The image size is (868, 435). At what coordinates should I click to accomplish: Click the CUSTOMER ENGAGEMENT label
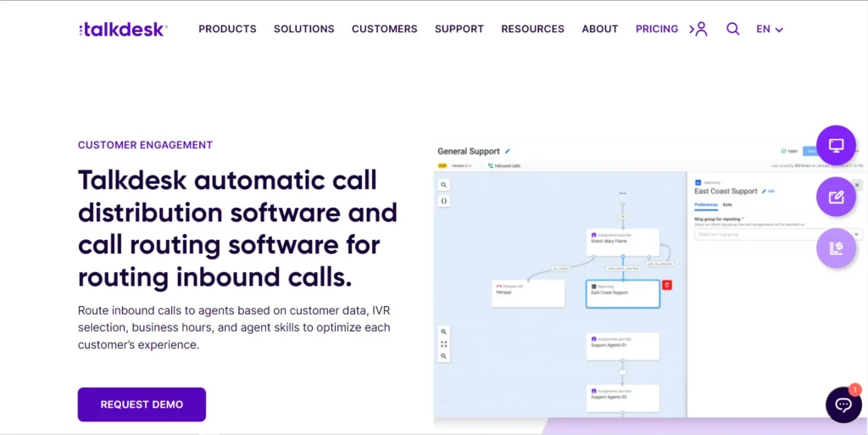click(x=145, y=145)
